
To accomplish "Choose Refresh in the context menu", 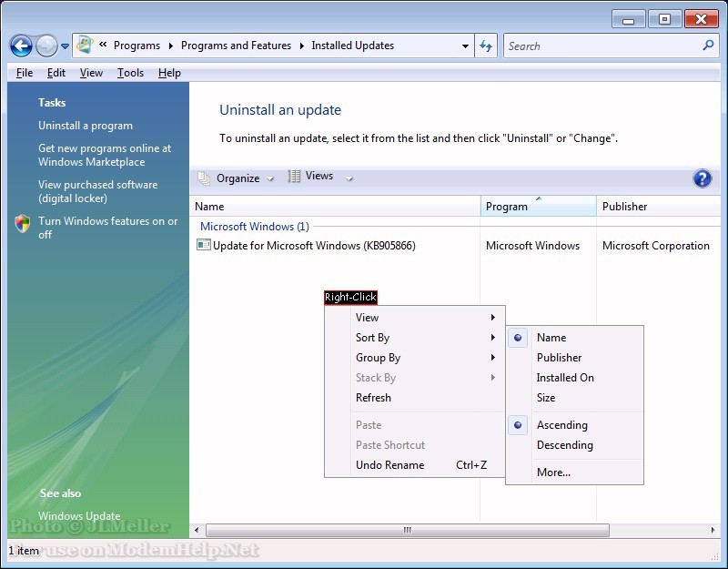I will pyautogui.click(x=415, y=398).
